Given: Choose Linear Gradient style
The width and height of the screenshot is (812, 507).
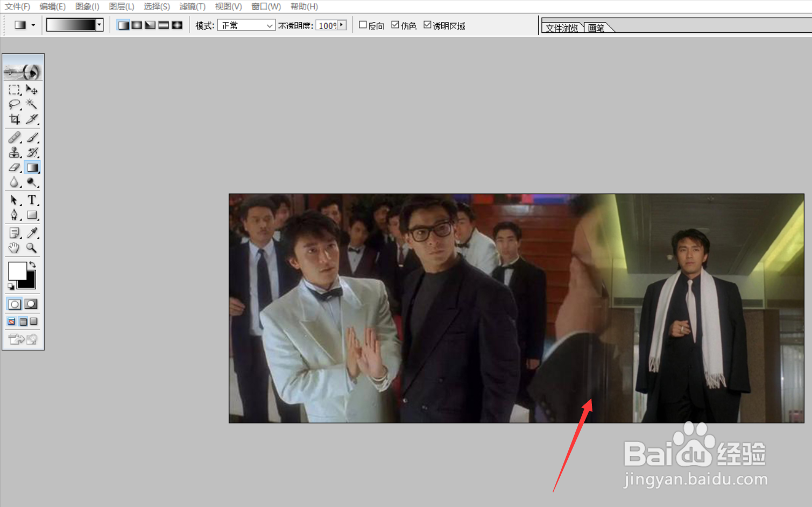Looking at the screenshot, I should pyautogui.click(x=123, y=25).
